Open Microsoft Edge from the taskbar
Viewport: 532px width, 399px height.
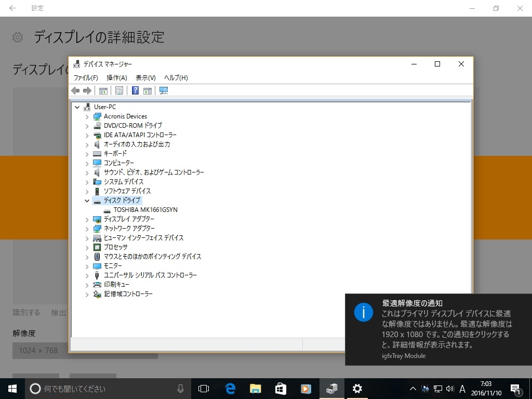(x=230, y=389)
